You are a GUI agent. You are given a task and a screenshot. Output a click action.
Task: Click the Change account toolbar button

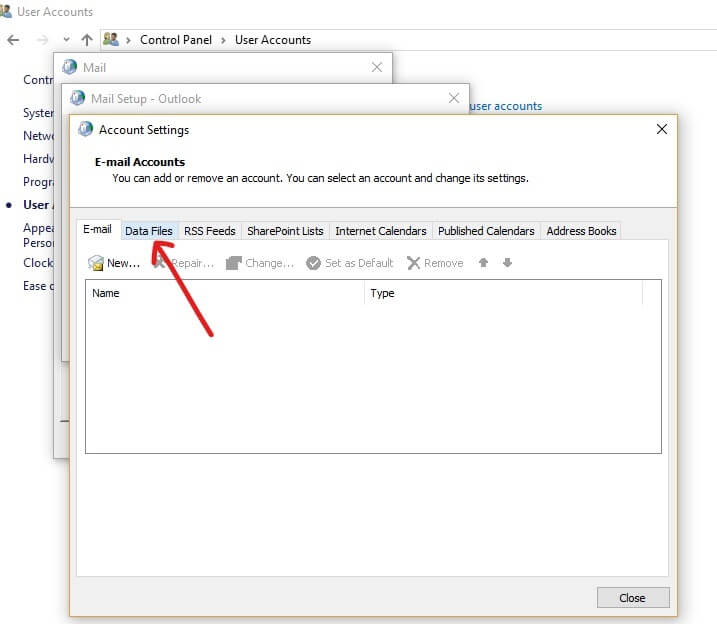pyautogui.click(x=260, y=263)
